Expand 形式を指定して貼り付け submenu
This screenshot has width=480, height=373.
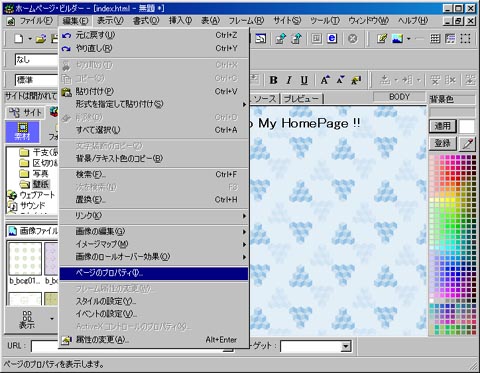coord(154,104)
